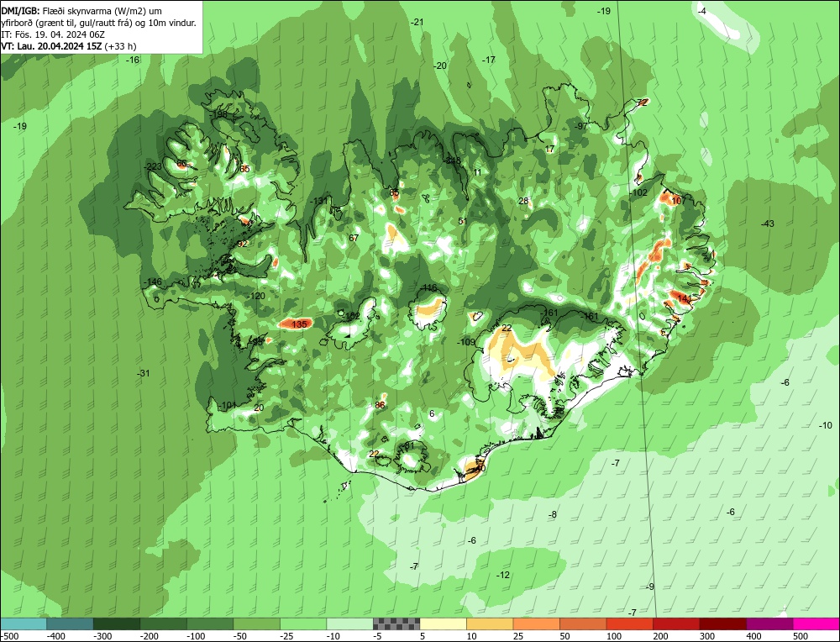Click the value -16 near the top-left

click(x=133, y=60)
